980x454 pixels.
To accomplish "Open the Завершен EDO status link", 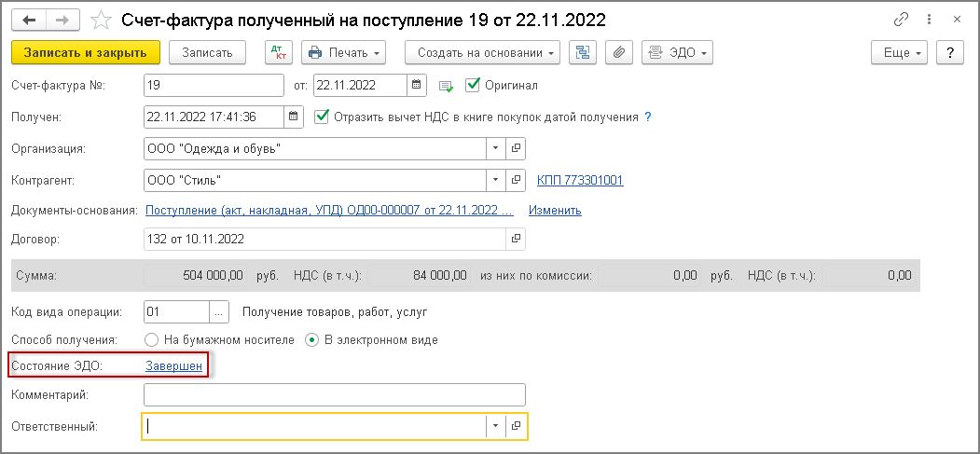I will (x=173, y=365).
